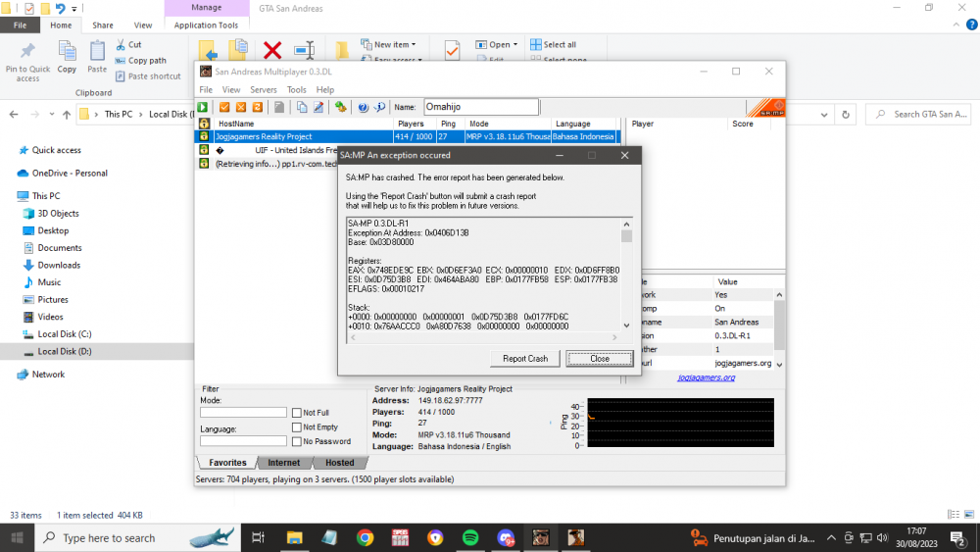Open the SA-MP File menu
The height and width of the screenshot is (552, 980).
pyautogui.click(x=206, y=90)
